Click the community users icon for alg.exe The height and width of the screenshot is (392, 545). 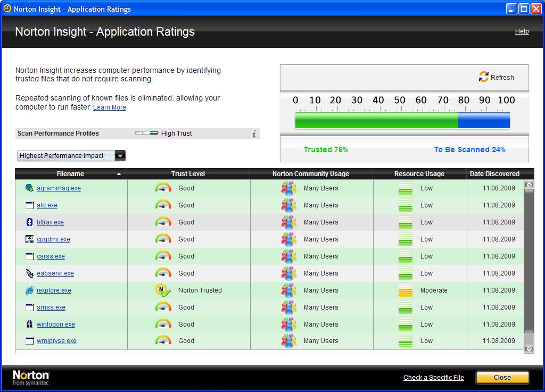[289, 205]
